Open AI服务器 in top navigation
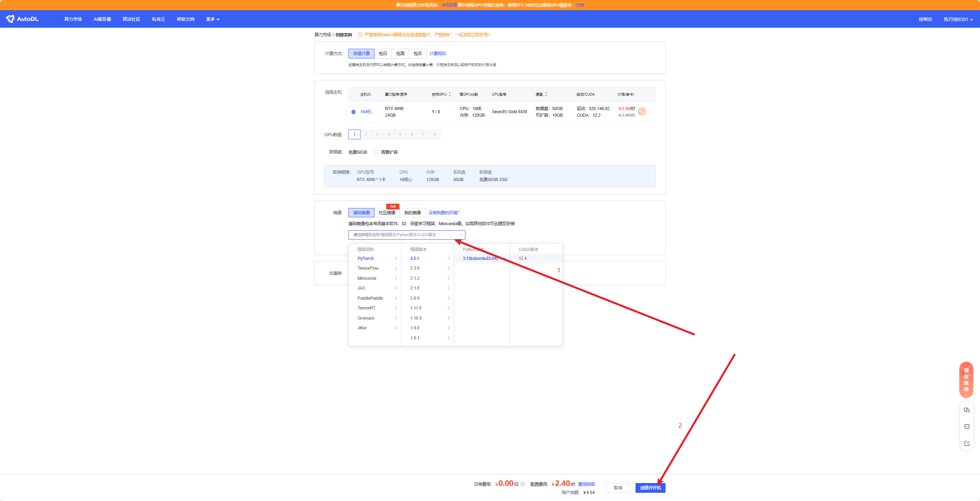 [x=102, y=19]
